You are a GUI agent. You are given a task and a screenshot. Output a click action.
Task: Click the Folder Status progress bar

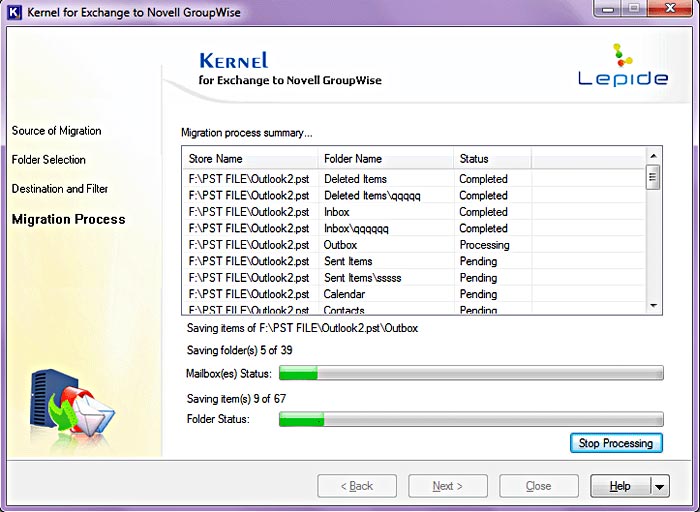click(x=471, y=419)
